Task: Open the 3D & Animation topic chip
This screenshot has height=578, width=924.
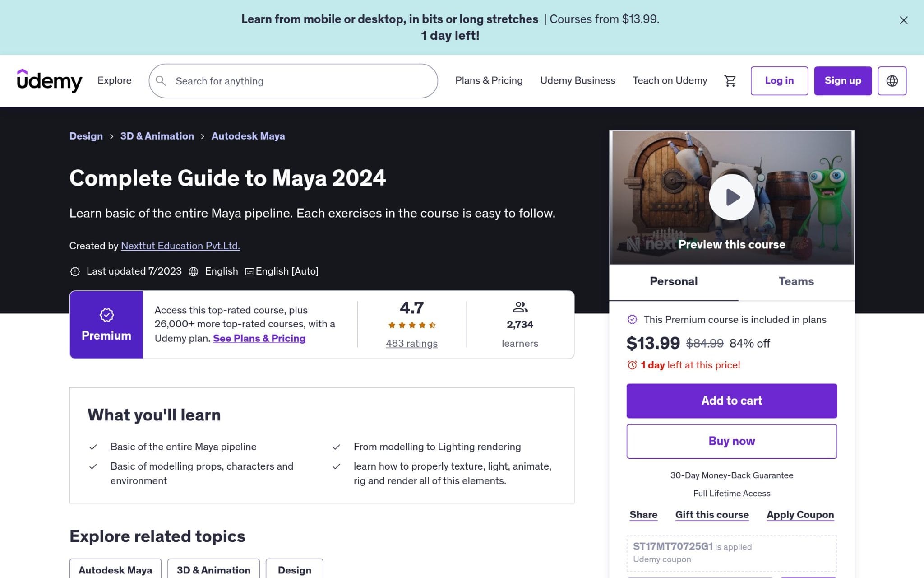Action: [213, 569]
